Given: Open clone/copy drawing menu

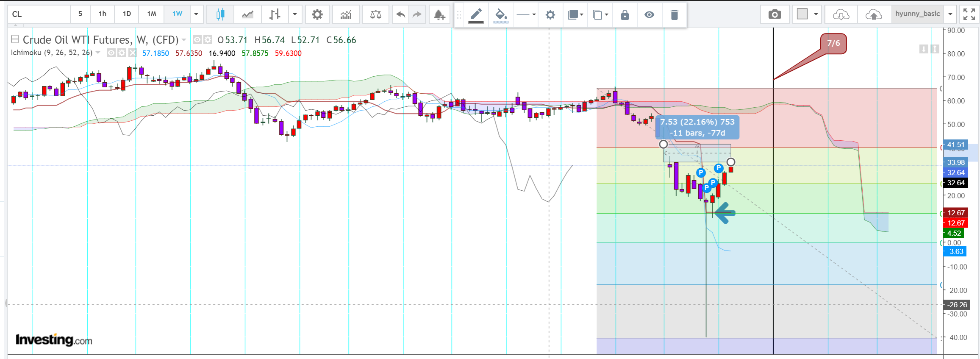Looking at the screenshot, I should (600, 15).
